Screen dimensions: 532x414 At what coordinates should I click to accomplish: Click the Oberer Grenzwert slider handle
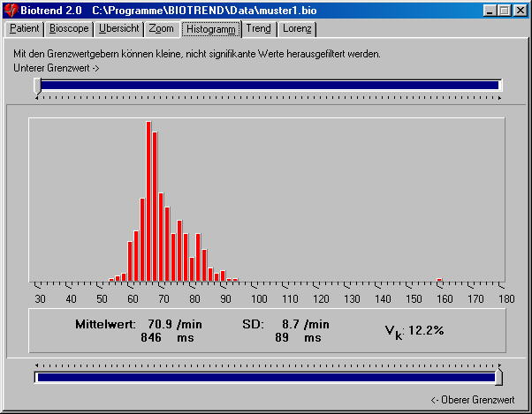[x=498, y=378]
